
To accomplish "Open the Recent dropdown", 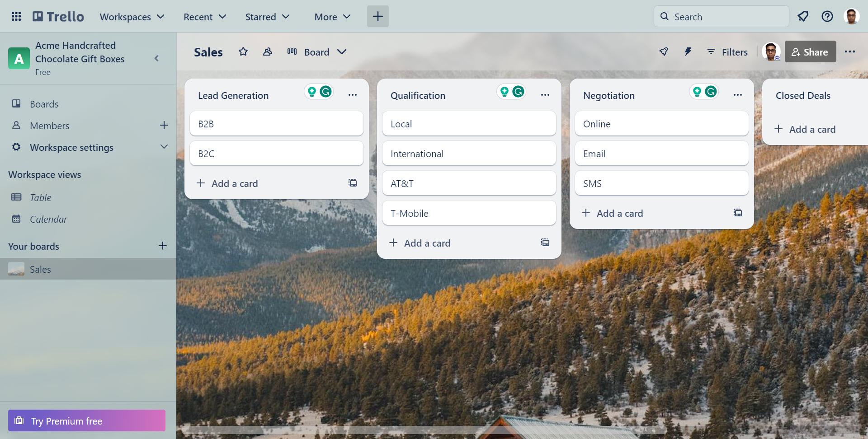I will [x=205, y=17].
